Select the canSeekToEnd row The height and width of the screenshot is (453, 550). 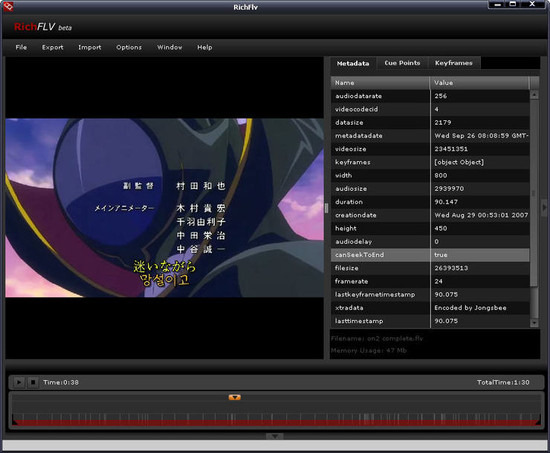[430, 255]
